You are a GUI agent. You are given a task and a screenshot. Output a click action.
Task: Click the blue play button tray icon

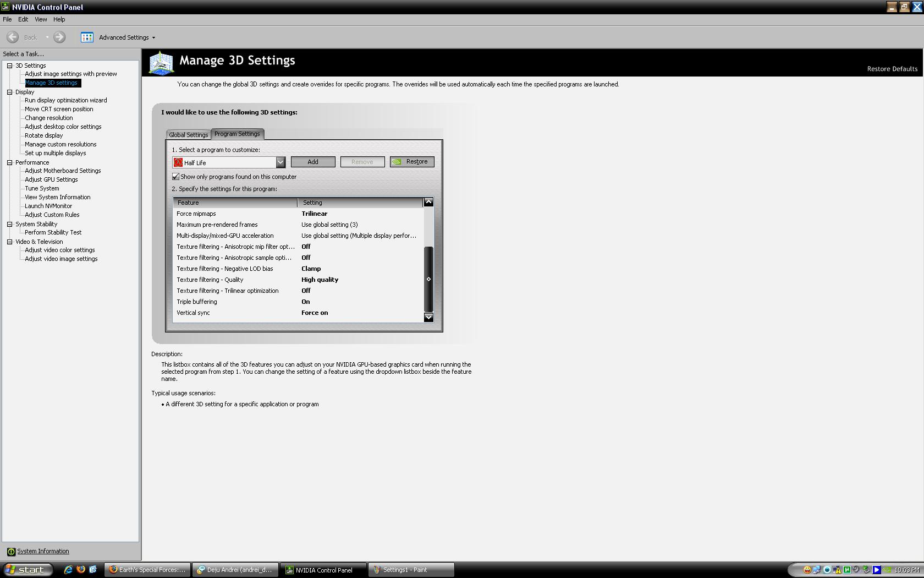(x=877, y=570)
